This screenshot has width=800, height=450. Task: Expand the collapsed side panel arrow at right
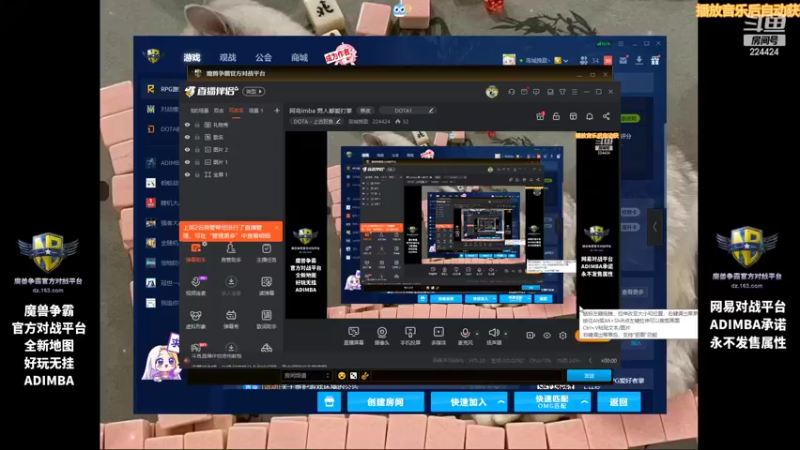[655, 227]
